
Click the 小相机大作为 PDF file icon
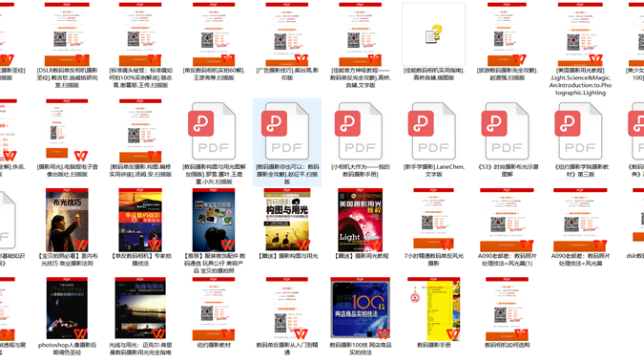pos(361,131)
